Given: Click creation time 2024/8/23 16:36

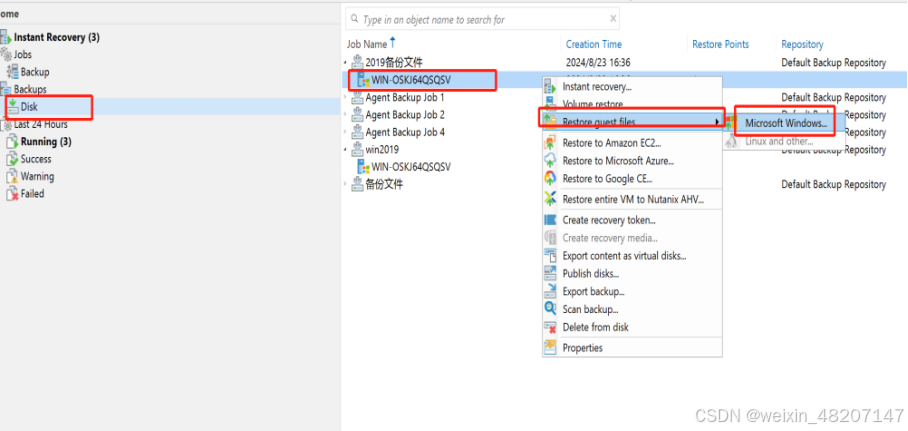Looking at the screenshot, I should (x=598, y=63).
